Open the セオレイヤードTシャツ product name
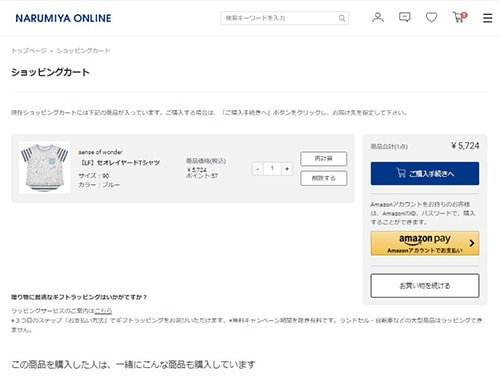Viewport: 500px width, 378px height. tap(119, 163)
